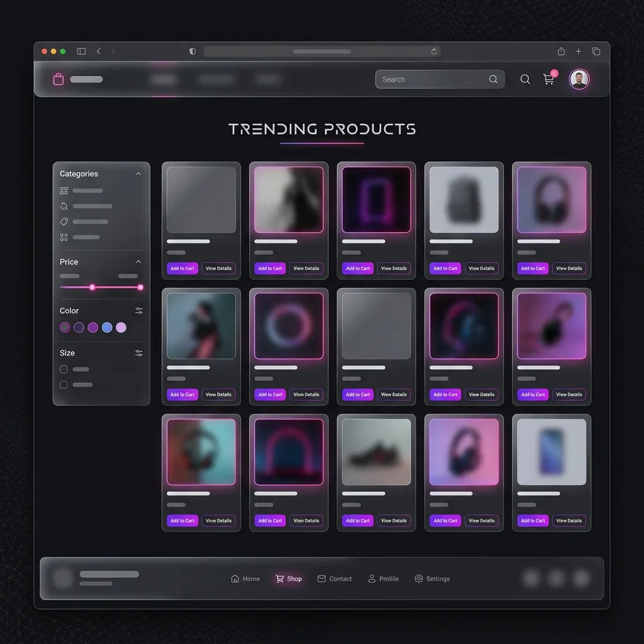Open the shopping cart with notification badge
Screen dimensions: 644x644
tap(548, 79)
